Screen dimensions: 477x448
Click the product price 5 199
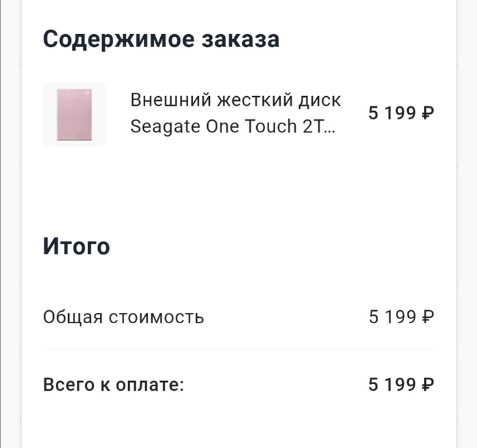392,113
